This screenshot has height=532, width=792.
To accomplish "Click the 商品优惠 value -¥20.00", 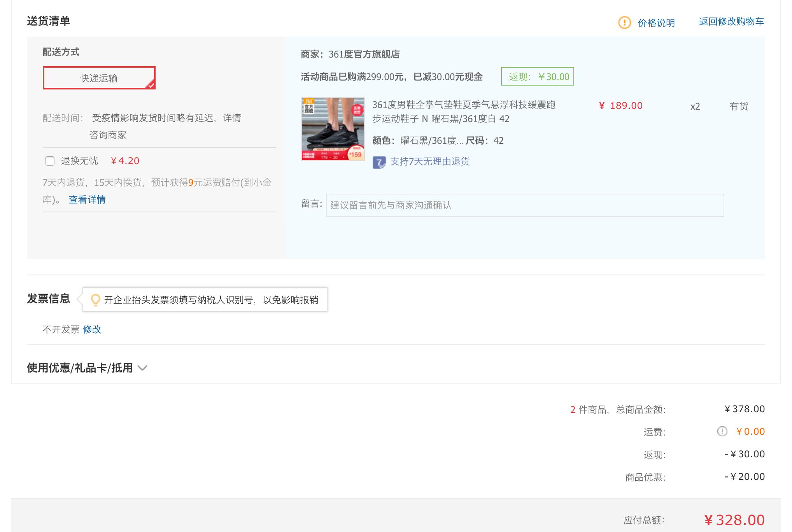I will 745,477.
